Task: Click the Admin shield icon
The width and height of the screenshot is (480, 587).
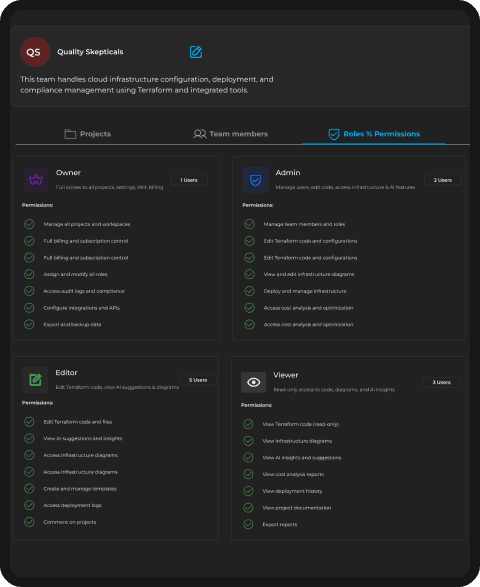Action: [x=255, y=180]
